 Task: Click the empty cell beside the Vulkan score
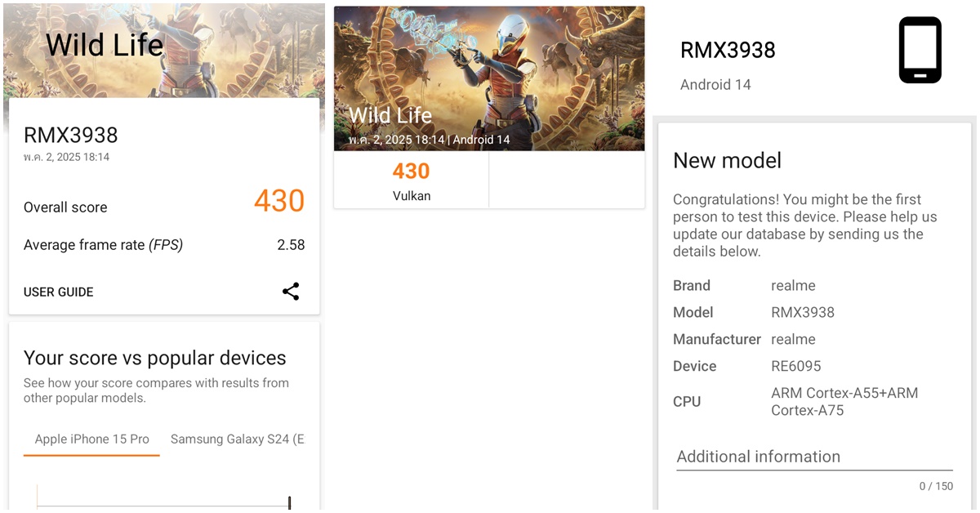point(567,181)
